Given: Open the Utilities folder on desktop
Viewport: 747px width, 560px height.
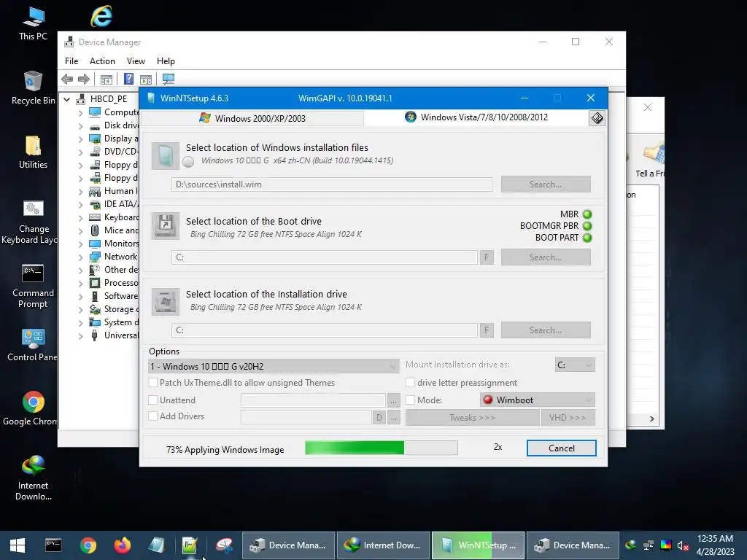Looking at the screenshot, I should pyautogui.click(x=33, y=152).
